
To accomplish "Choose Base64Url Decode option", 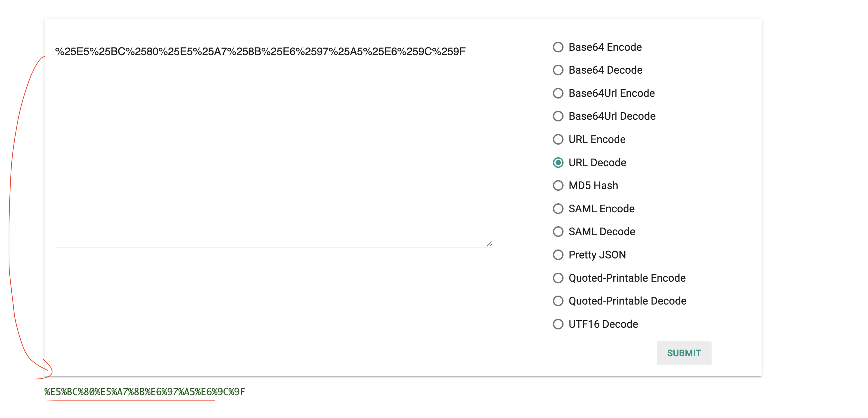I will point(558,116).
